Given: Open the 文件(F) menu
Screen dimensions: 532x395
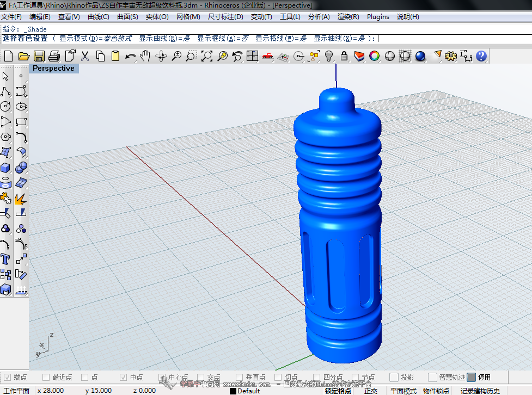Looking at the screenshot, I should 11,17.
